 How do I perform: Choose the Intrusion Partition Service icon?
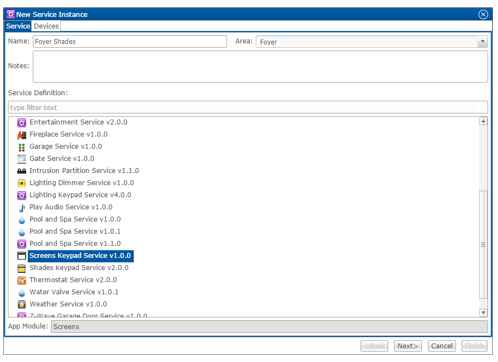pos(22,171)
